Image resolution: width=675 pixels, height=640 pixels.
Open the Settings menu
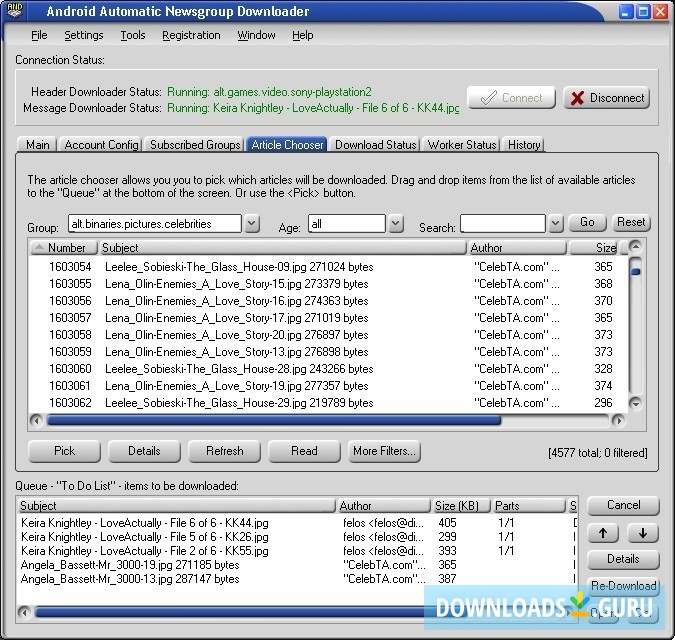84,35
